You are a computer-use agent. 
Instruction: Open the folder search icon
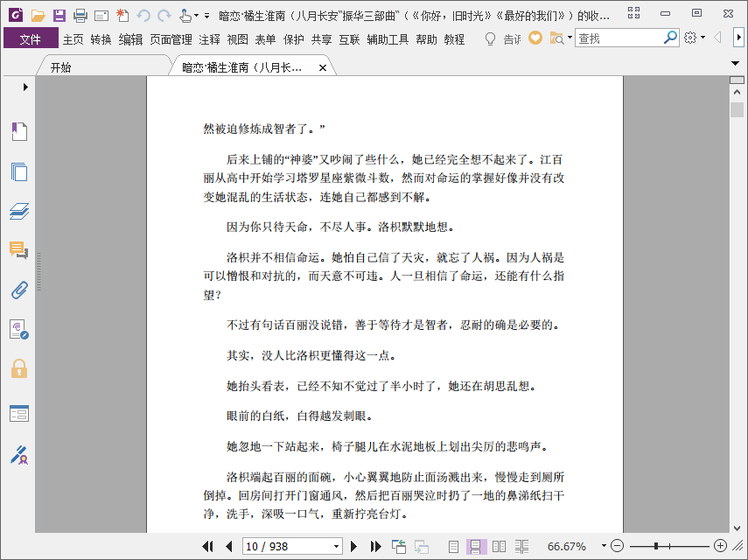coord(556,38)
